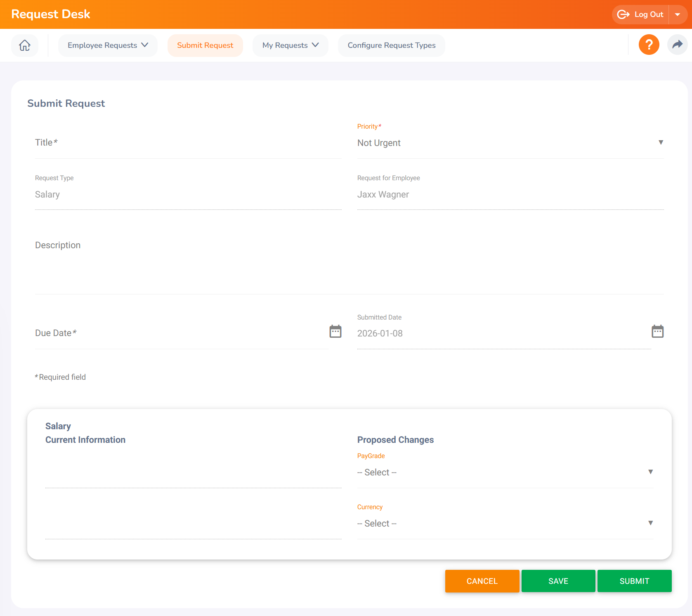Click the Due Date input field
The width and height of the screenshot is (692, 616).
(x=182, y=333)
